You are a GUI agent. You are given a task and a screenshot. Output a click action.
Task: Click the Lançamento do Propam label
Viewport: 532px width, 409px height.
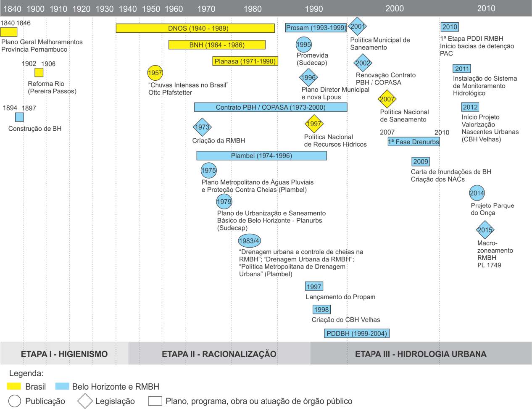(340, 297)
